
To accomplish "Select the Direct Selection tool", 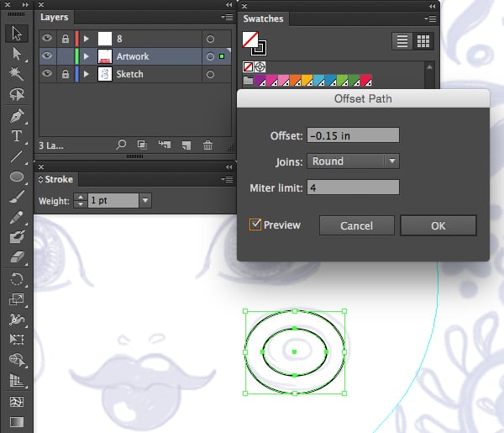I will tap(17, 54).
